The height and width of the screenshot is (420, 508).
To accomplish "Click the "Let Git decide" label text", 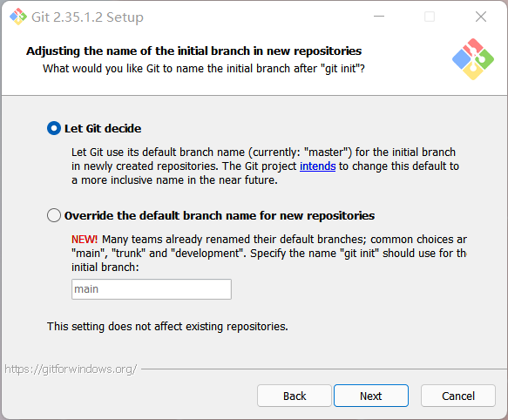I will tap(103, 129).
